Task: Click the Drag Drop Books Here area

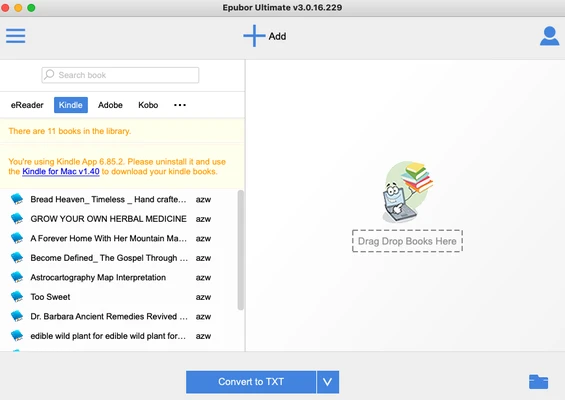Action: click(x=407, y=241)
